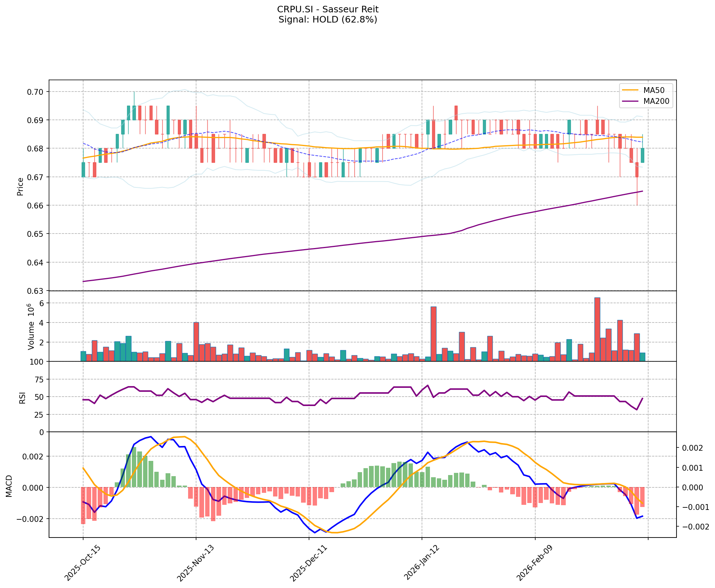Image resolution: width=715 pixels, height=588 pixels.
Task: Click the orange MA50 legend line swatch
Action: [630, 90]
